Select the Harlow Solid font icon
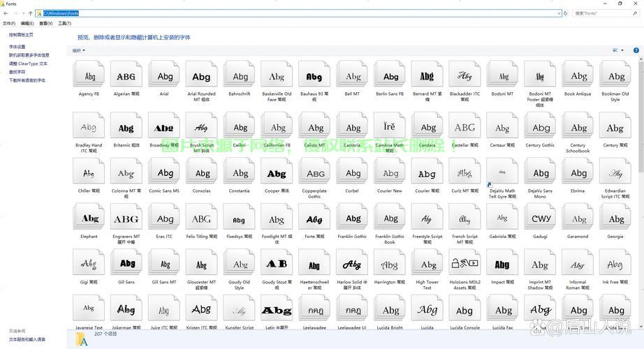This screenshot has width=644, height=349. click(351, 262)
